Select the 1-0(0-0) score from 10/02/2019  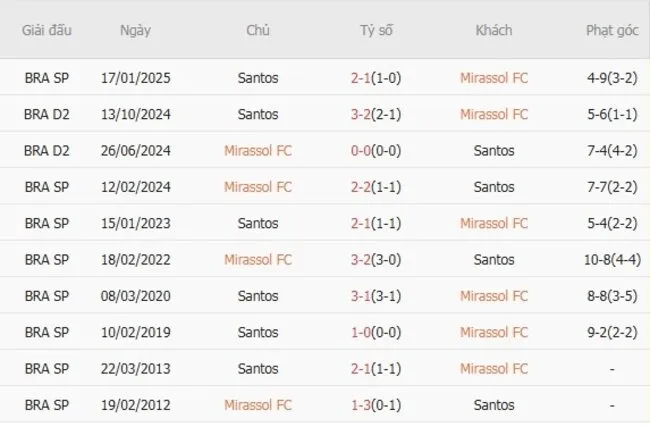376,333
